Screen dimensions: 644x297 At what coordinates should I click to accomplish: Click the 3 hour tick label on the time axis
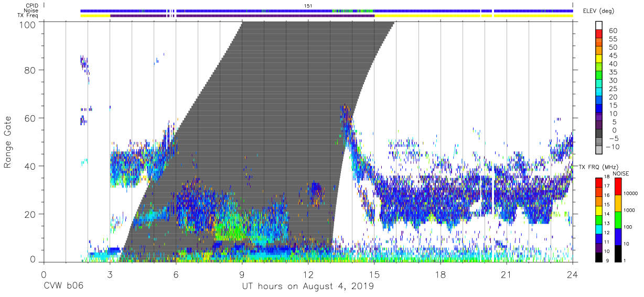(110, 274)
